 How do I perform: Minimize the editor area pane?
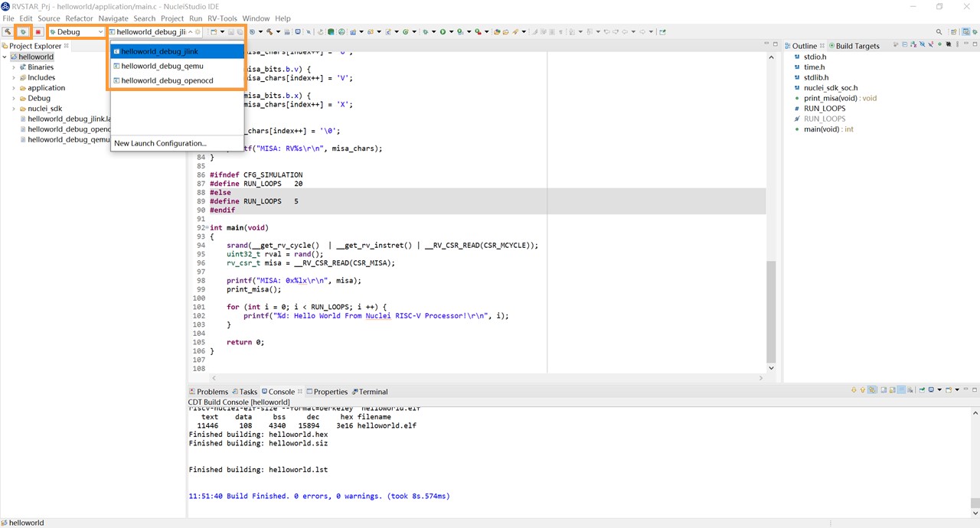(x=766, y=44)
